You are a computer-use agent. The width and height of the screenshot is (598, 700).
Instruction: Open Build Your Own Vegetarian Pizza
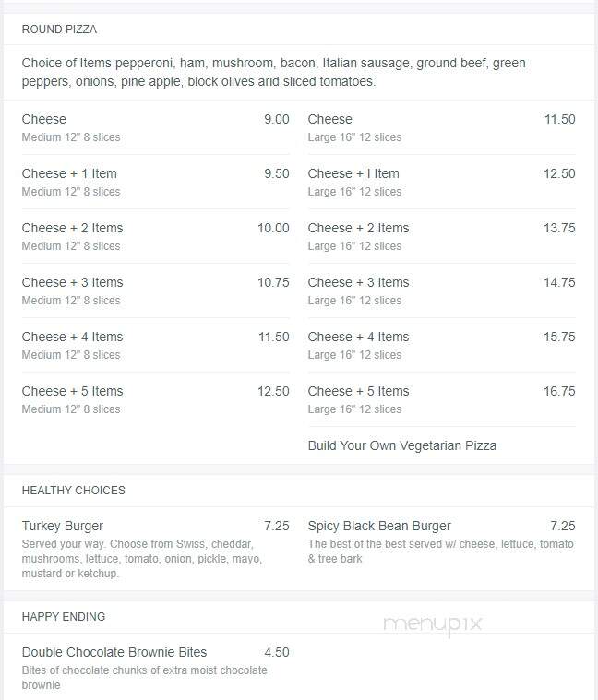(x=402, y=445)
